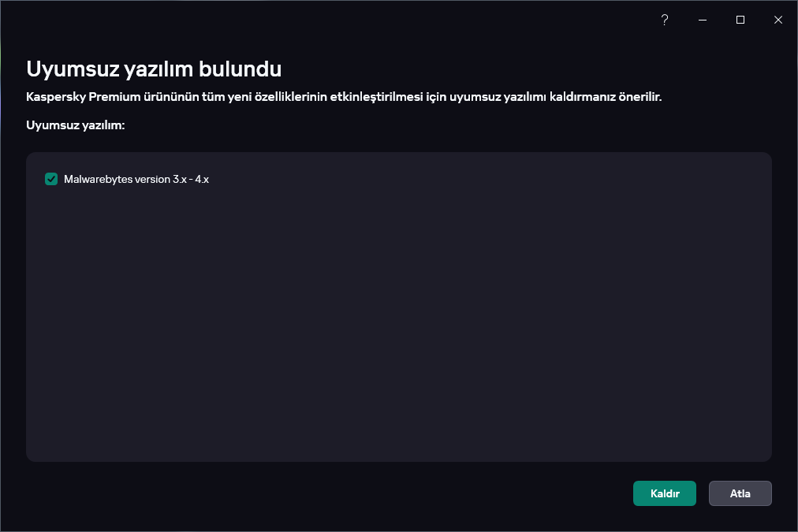Uncheck the Malwarebytes version 3.x - 4.x checkbox
The width and height of the screenshot is (798, 532).
coord(51,179)
